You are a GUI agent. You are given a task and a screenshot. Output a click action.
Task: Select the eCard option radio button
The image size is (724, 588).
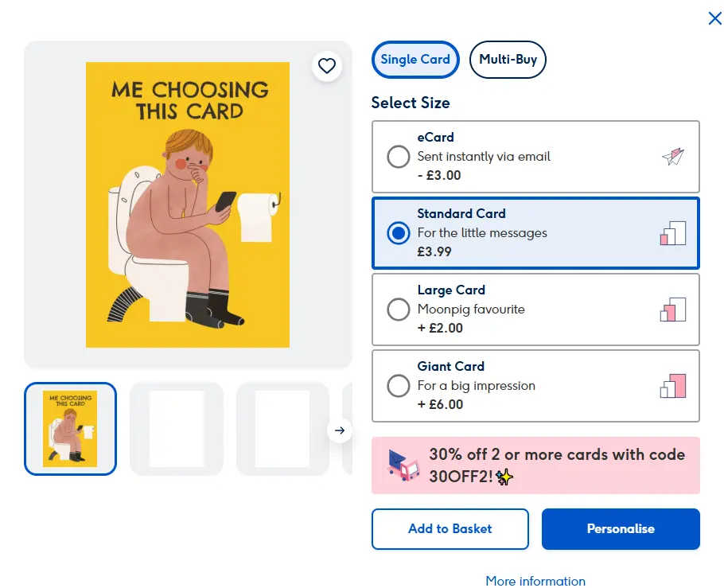[x=398, y=157]
